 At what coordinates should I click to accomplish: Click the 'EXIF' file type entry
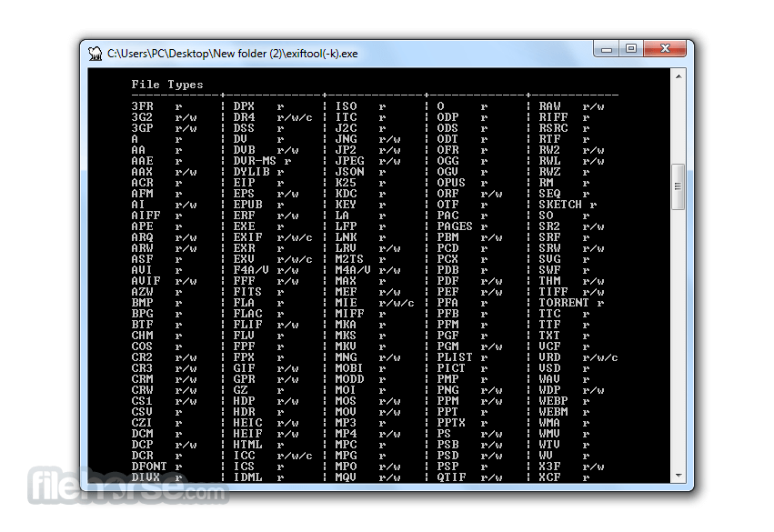pos(247,236)
